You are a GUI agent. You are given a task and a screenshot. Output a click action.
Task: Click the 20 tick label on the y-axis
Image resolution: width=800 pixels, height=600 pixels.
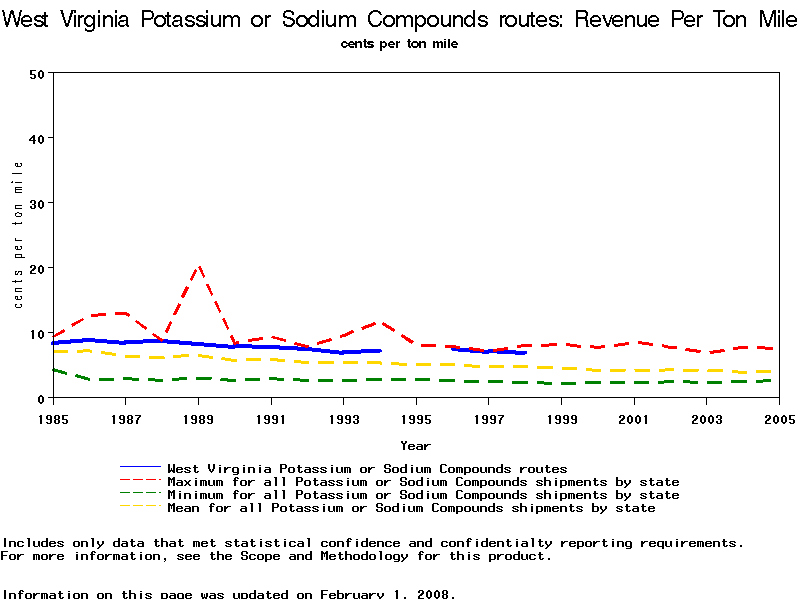37,268
